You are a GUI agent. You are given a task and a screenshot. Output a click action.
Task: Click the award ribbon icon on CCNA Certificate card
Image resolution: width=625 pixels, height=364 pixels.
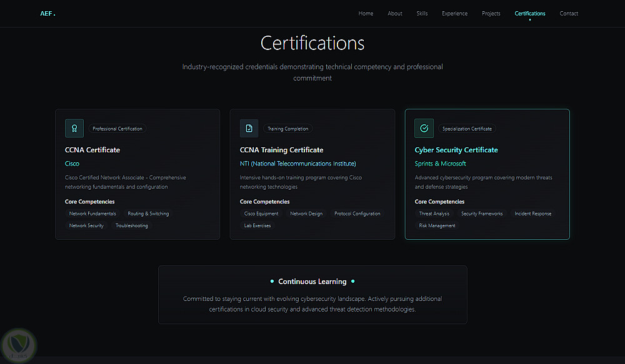[74, 129]
